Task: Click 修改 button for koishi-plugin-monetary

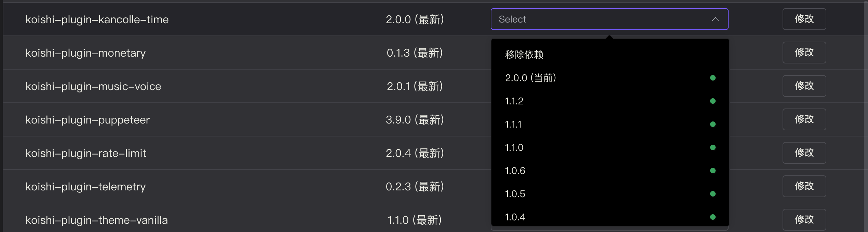Action: pos(804,53)
